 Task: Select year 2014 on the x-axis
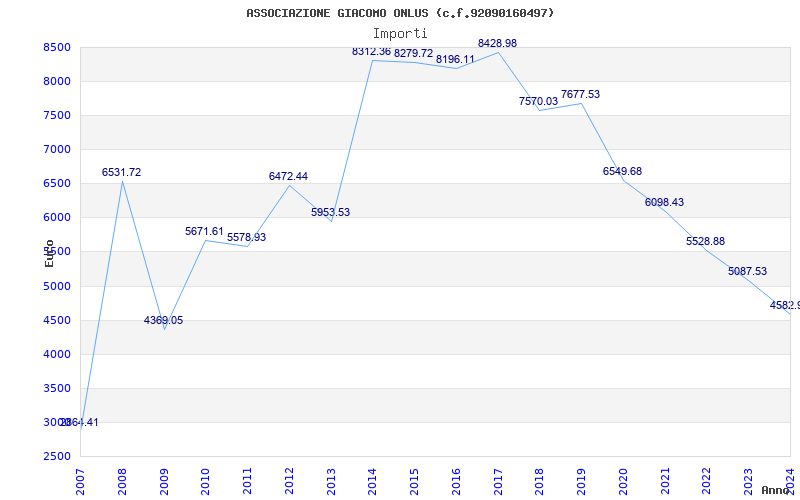[x=372, y=482]
